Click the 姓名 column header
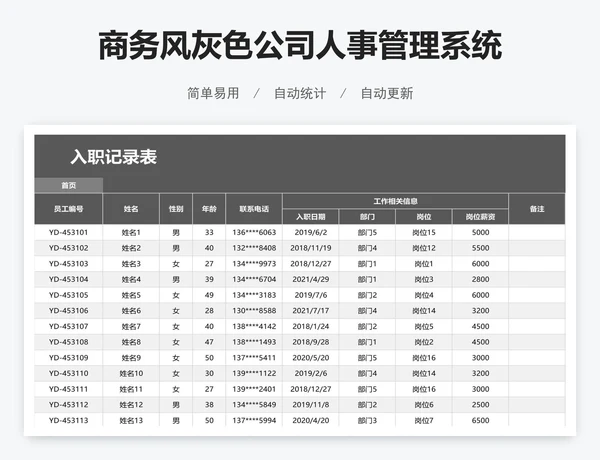 tap(131, 209)
